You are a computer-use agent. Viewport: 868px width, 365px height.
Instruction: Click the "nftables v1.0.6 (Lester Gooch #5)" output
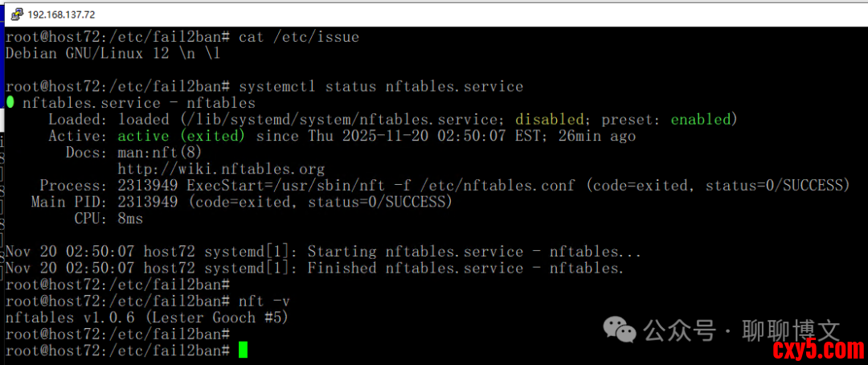pos(147,318)
